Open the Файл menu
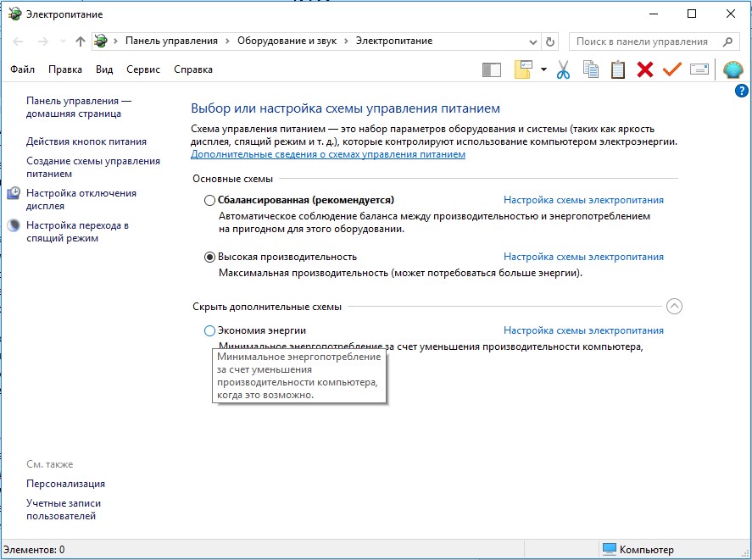This screenshot has width=752, height=560. click(23, 69)
